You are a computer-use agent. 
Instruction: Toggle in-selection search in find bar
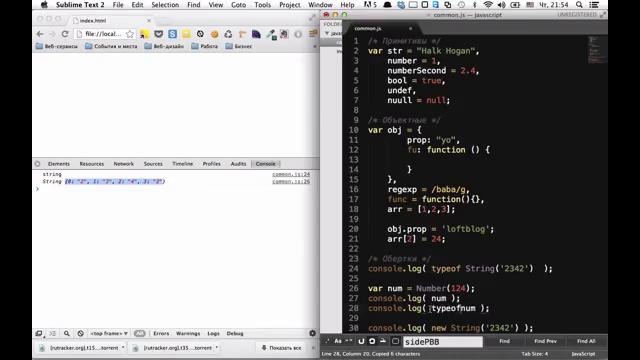click(383, 341)
